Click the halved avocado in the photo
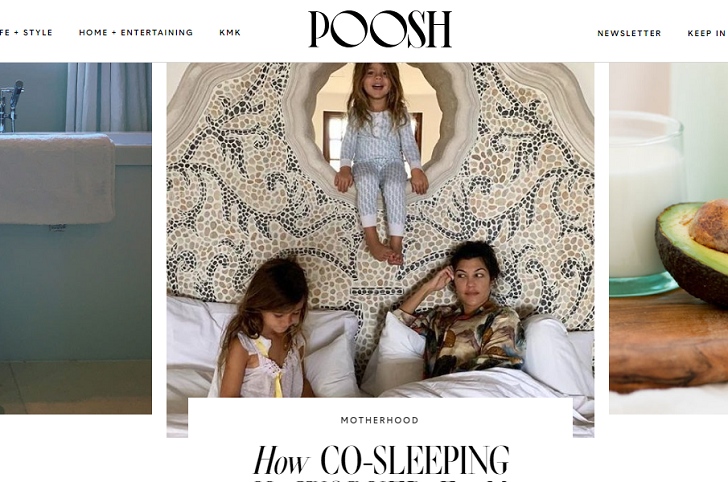728x482 pixels. click(x=693, y=251)
